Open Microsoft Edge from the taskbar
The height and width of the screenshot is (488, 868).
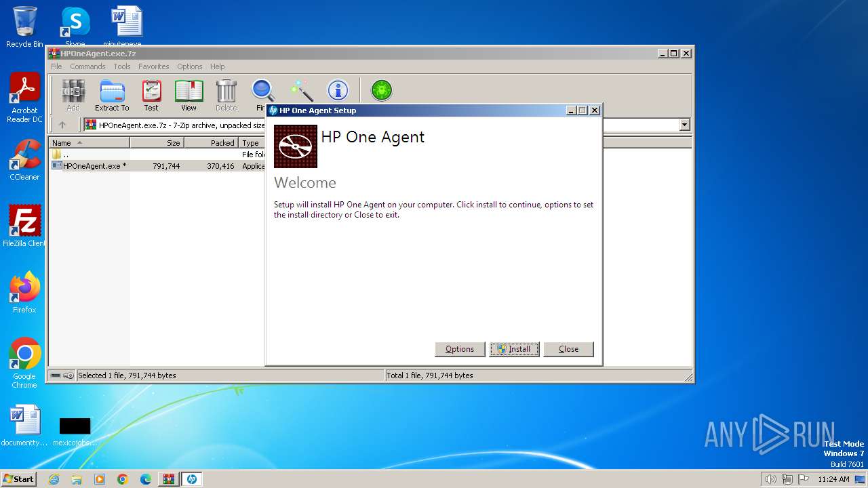click(145, 479)
